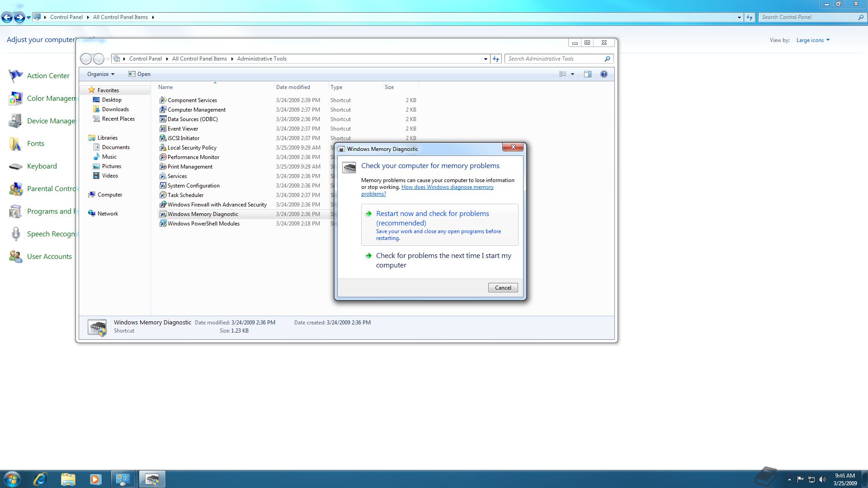
Task: Click the Task Scheduler clock icon
Action: coord(163,195)
